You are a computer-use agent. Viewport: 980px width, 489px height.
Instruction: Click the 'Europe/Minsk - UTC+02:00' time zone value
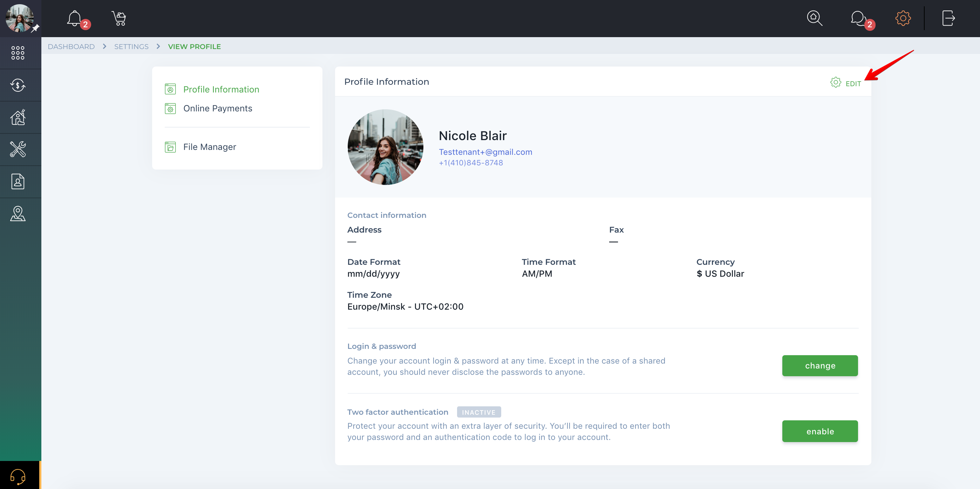(x=405, y=307)
